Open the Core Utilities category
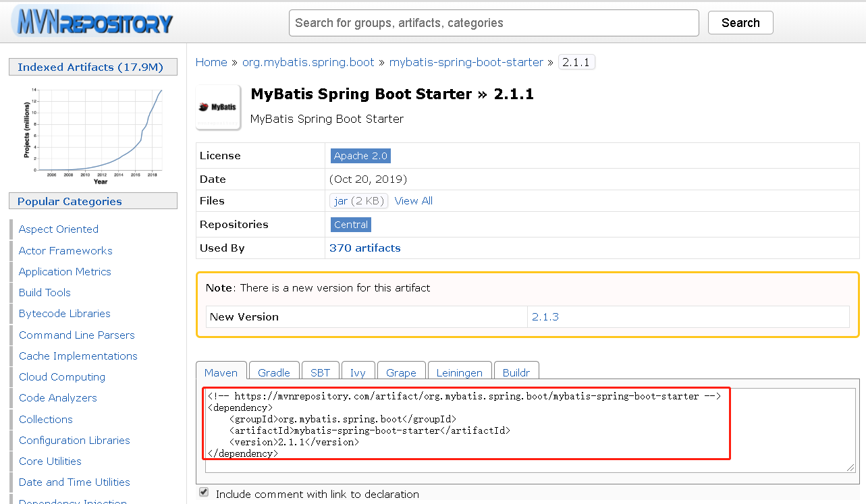The width and height of the screenshot is (866, 504). (x=50, y=461)
